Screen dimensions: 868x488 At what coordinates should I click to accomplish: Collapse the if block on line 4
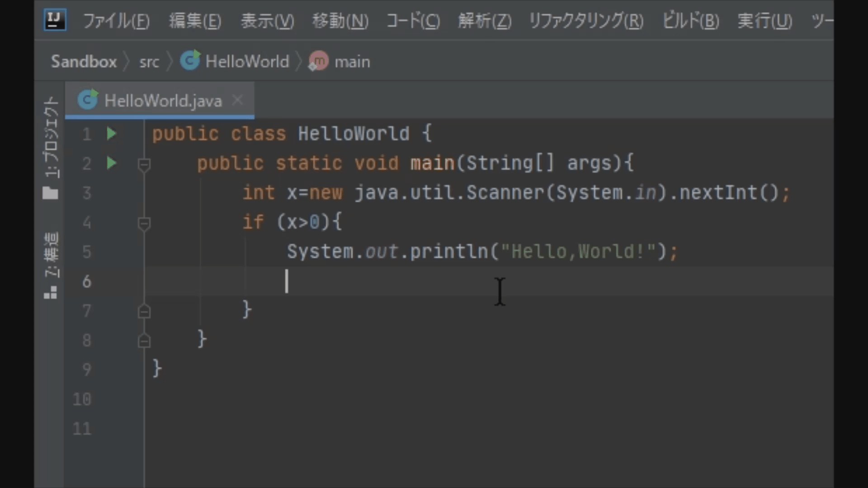point(143,222)
